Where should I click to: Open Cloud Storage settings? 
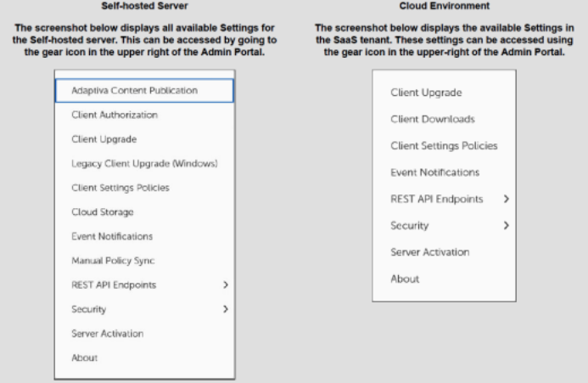click(103, 211)
